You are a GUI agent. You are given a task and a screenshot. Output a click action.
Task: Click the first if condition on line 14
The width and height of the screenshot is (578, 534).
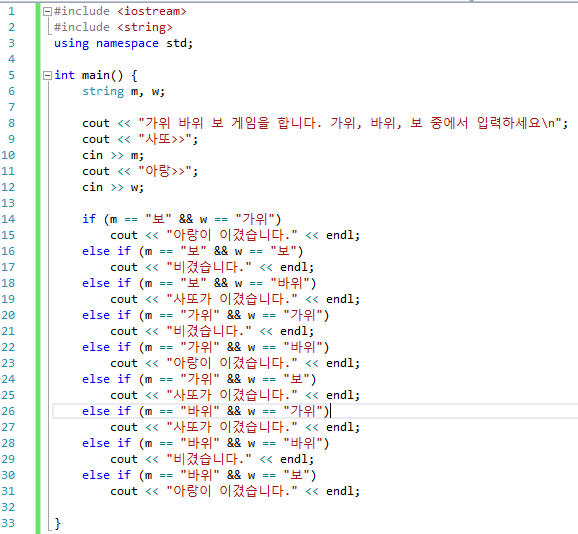pyautogui.click(x=182, y=219)
